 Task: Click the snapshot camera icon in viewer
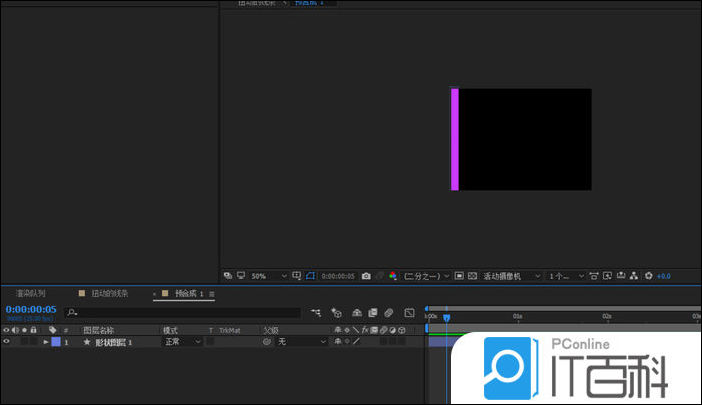(366, 276)
